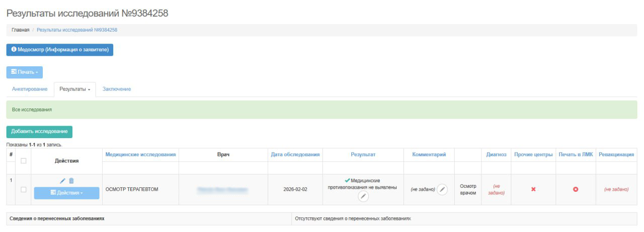
Task: Click the Медосмотр (Информация о заявителе) button
Action: tap(59, 50)
